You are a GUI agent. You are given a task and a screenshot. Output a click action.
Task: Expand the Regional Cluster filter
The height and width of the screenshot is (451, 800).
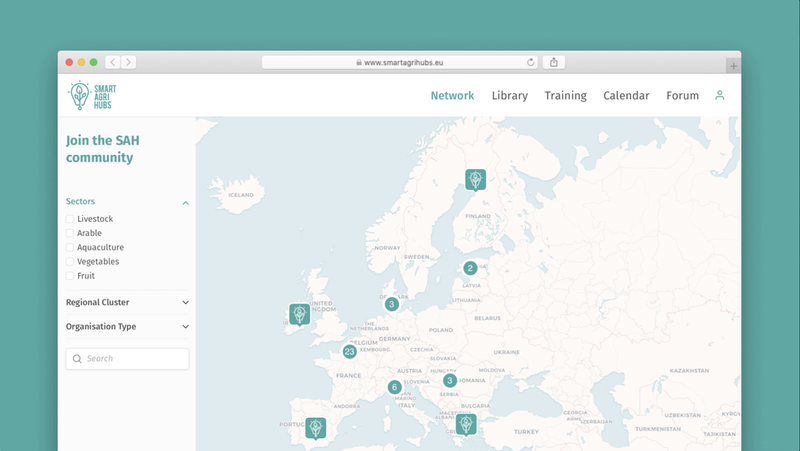[186, 303]
